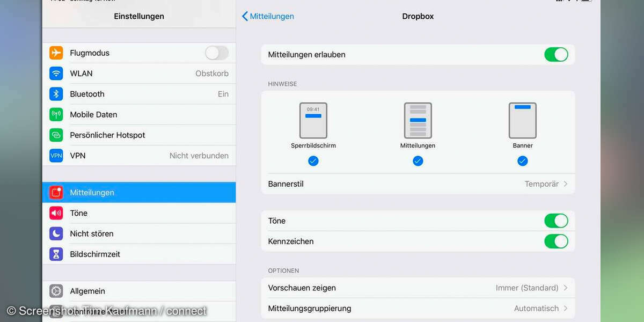Tap the Nicht stören moon icon

pos(56,233)
